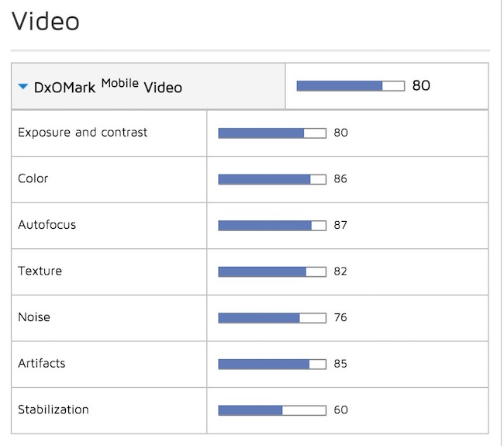Select the Artifacts row label
504x446 pixels.
(42, 364)
